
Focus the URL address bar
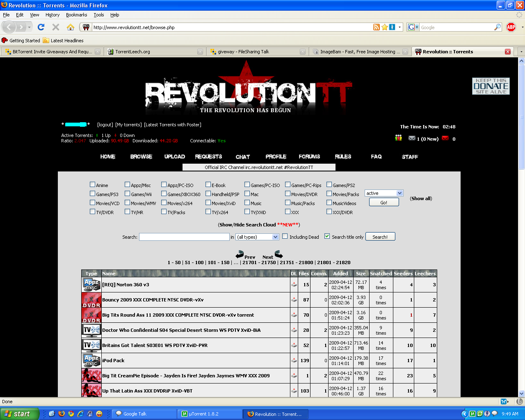coord(232,27)
